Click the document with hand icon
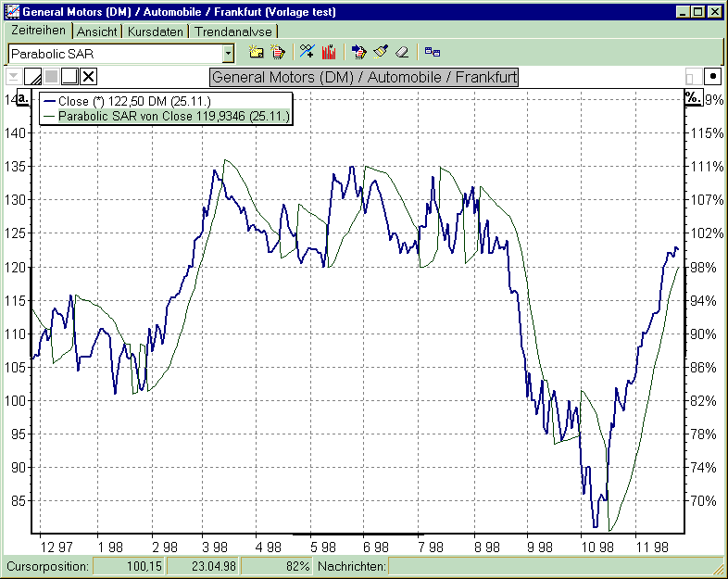The height and width of the screenshot is (579, 728). 277,53
